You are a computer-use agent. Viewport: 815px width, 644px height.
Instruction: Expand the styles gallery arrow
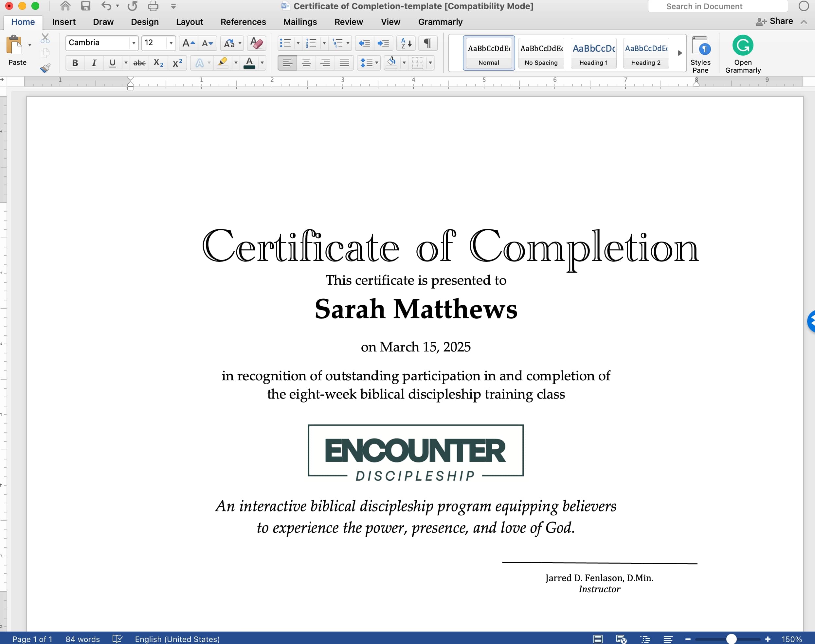(x=680, y=53)
